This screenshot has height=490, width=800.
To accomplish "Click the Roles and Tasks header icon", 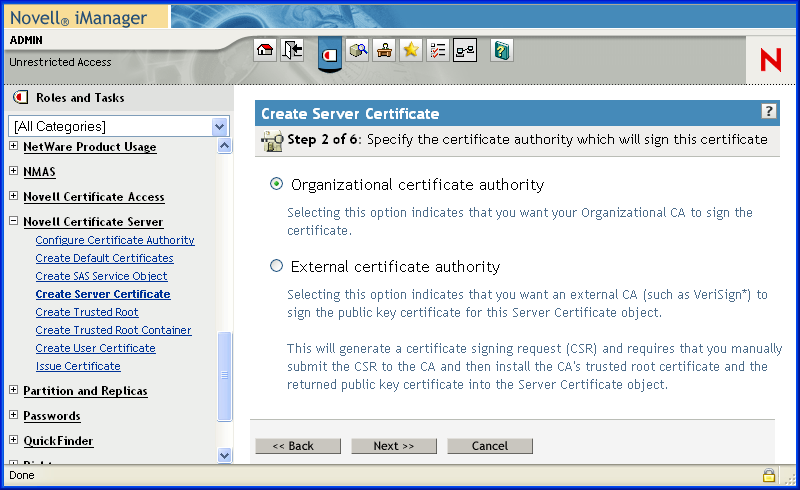I will click(20, 97).
